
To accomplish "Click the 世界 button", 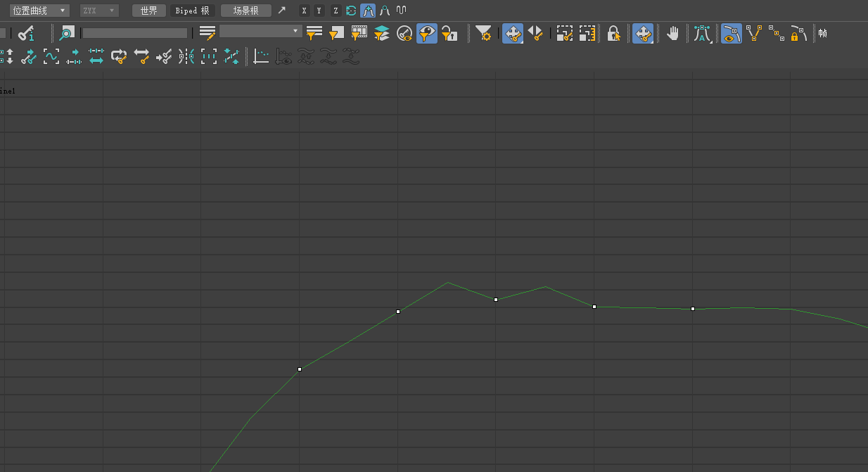I will pyautogui.click(x=149, y=11).
